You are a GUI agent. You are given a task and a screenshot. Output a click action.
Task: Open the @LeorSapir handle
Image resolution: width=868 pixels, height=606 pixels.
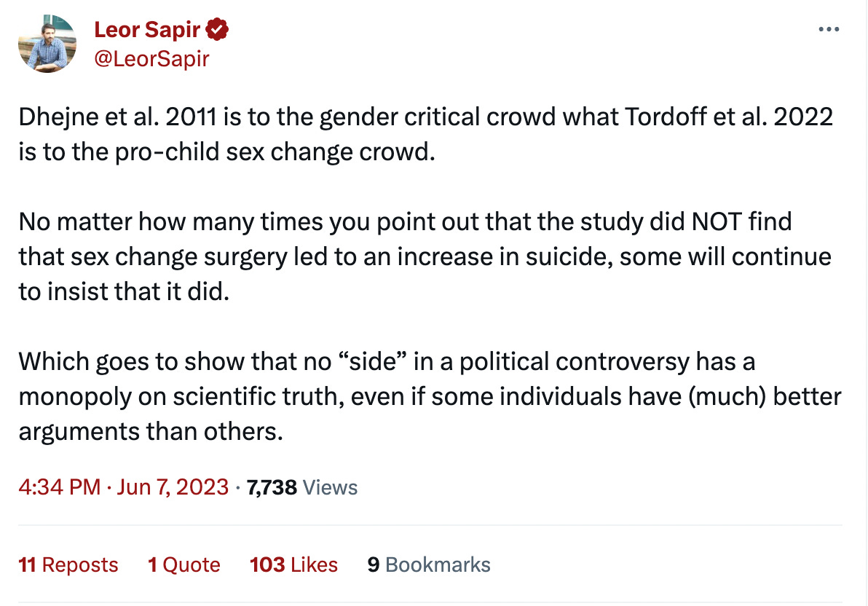154,58
